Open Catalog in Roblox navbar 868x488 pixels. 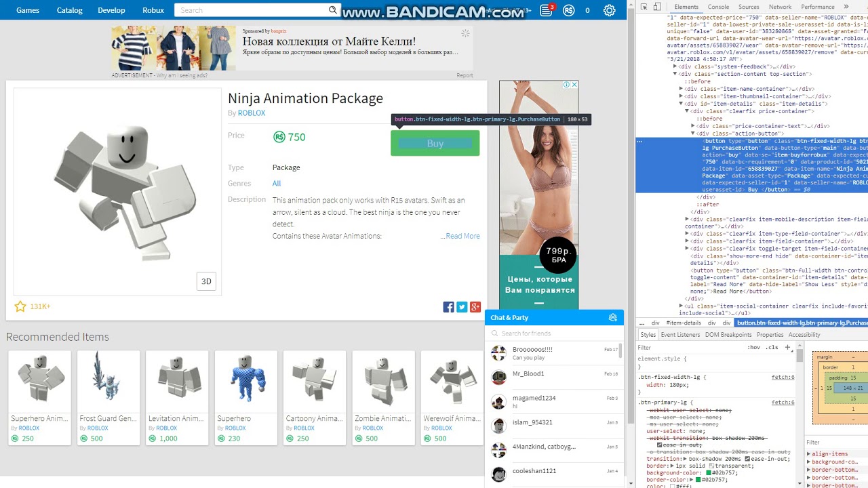(x=69, y=10)
